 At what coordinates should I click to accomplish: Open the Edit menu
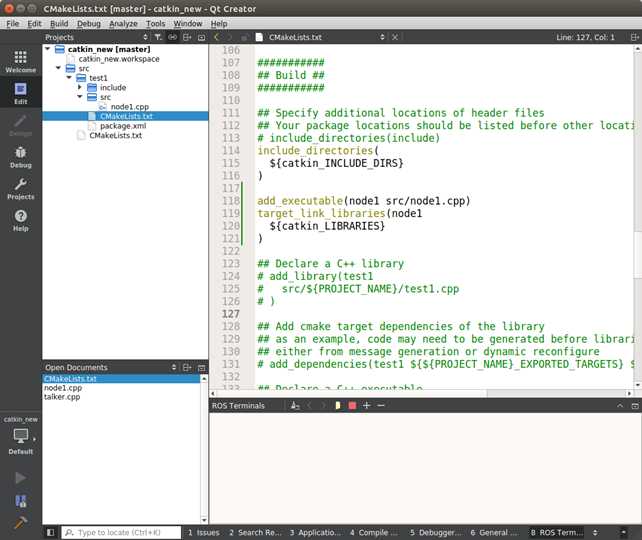tap(34, 24)
